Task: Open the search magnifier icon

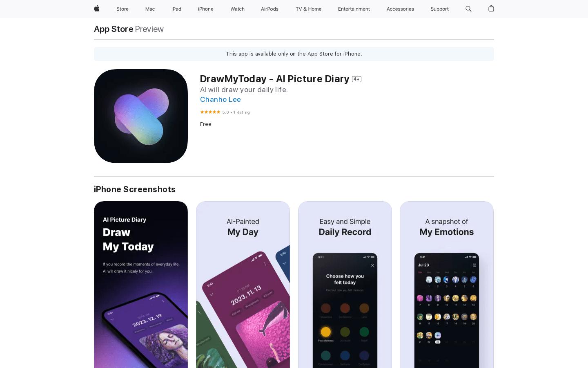Action: 468,9
